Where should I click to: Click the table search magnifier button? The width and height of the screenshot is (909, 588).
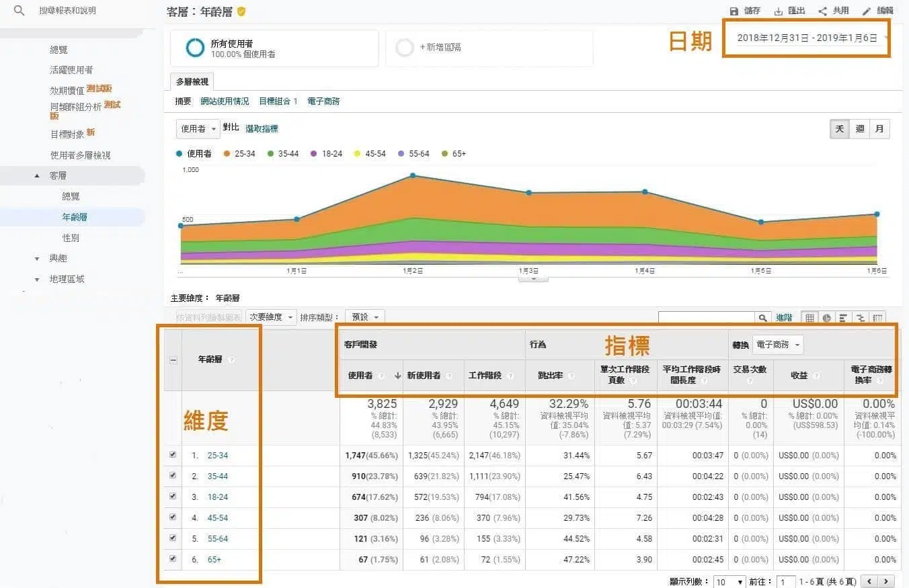coord(763,318)
